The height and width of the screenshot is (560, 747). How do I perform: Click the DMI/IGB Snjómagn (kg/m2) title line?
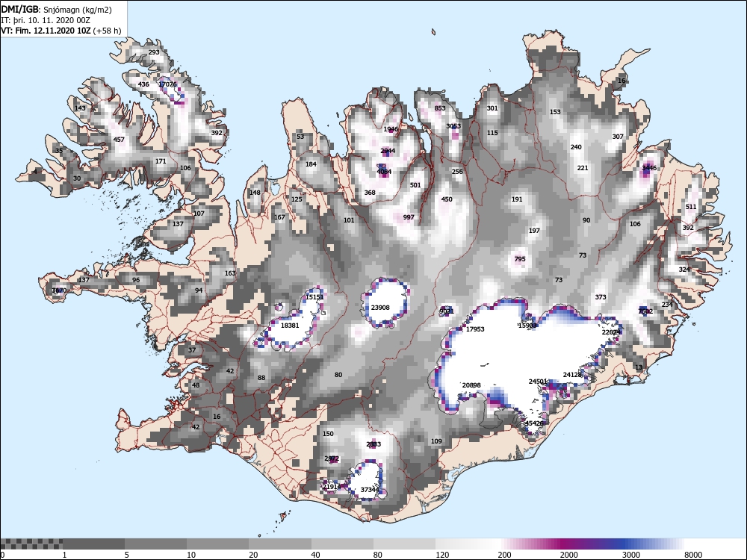56,10
